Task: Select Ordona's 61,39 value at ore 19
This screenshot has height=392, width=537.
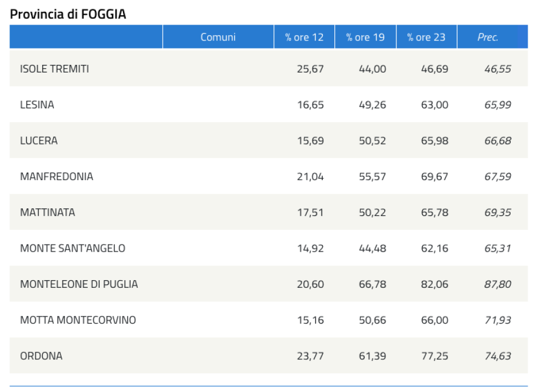Action: 372,356
